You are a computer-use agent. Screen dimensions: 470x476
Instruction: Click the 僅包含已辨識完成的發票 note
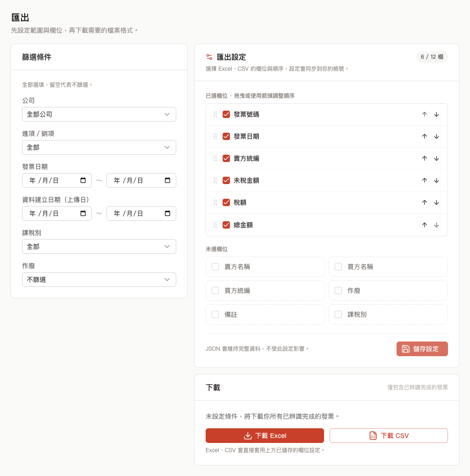pos(418,387)
